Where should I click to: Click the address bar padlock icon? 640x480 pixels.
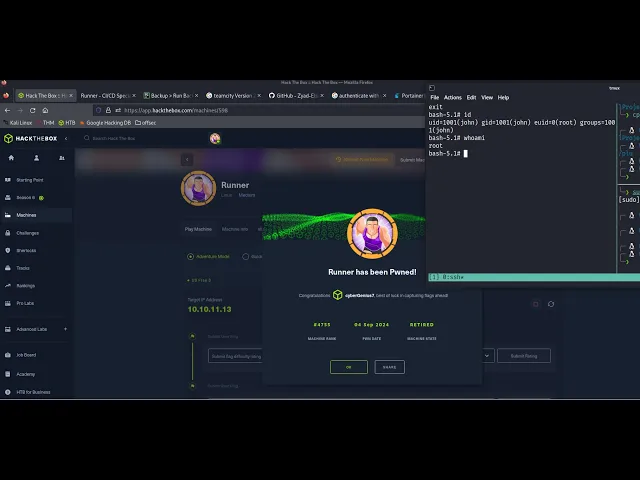[x=108, y=110]
